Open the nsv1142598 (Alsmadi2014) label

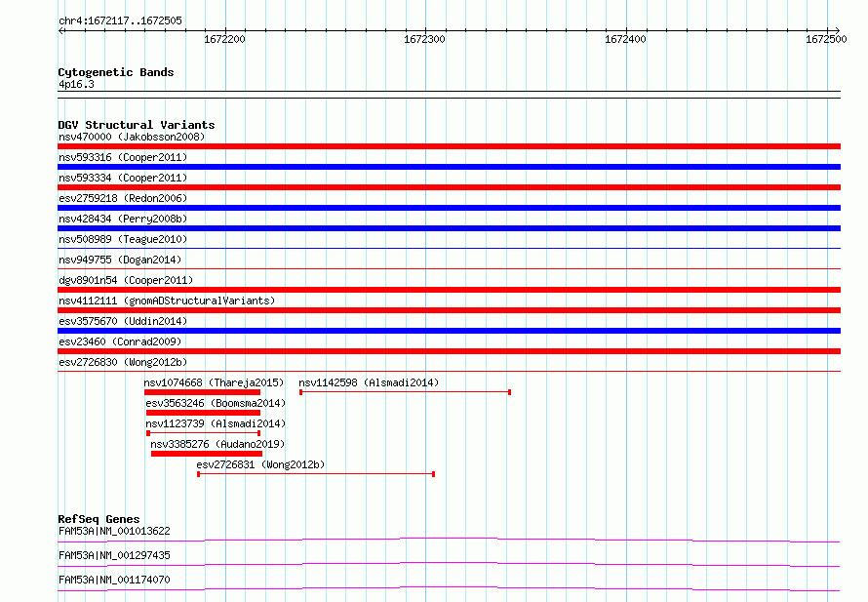click(x=369, y=382)
